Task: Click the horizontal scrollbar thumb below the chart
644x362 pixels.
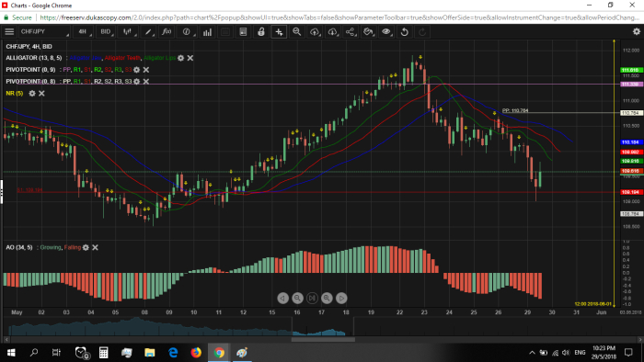Action: pos(323,339)
